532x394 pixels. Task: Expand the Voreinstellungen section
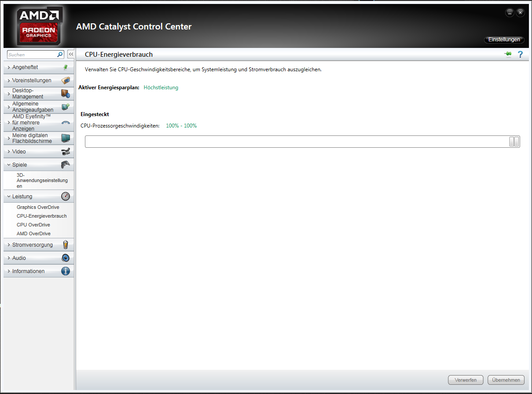[39, 80]
